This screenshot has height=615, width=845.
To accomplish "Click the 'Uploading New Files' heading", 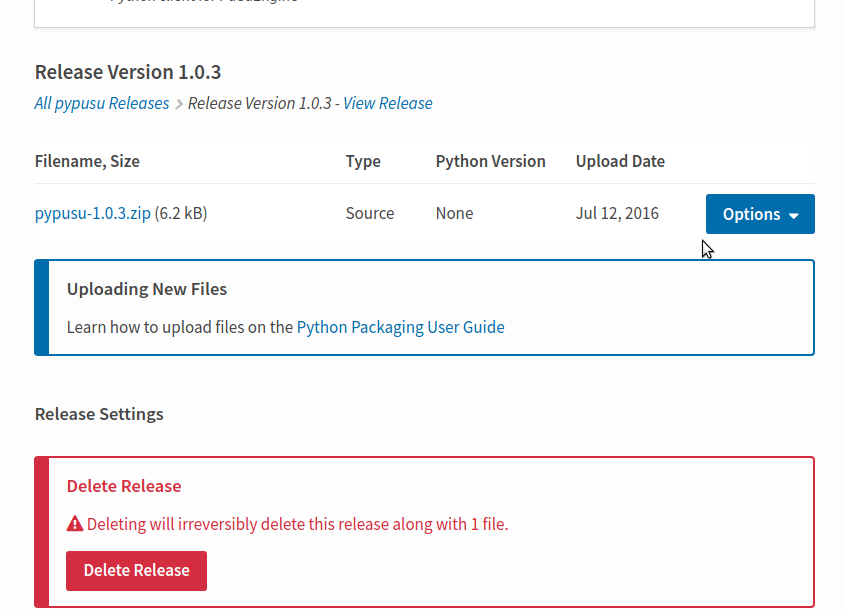I will pyautogui.click(x=147, y=289).
